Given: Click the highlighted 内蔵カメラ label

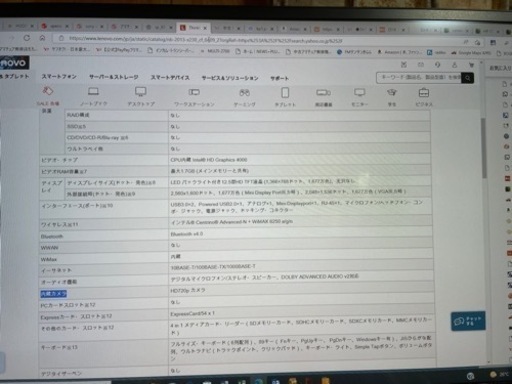Looking at the screenshot, I should (54, 294).
